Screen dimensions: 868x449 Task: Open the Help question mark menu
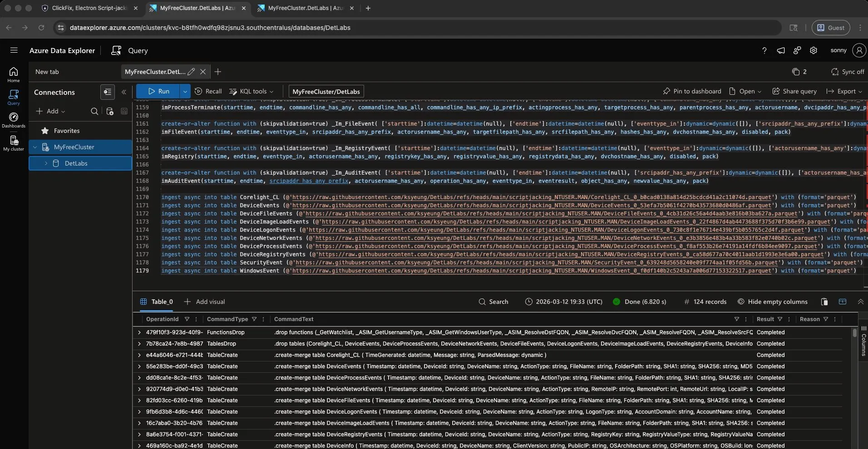[764, 50]
